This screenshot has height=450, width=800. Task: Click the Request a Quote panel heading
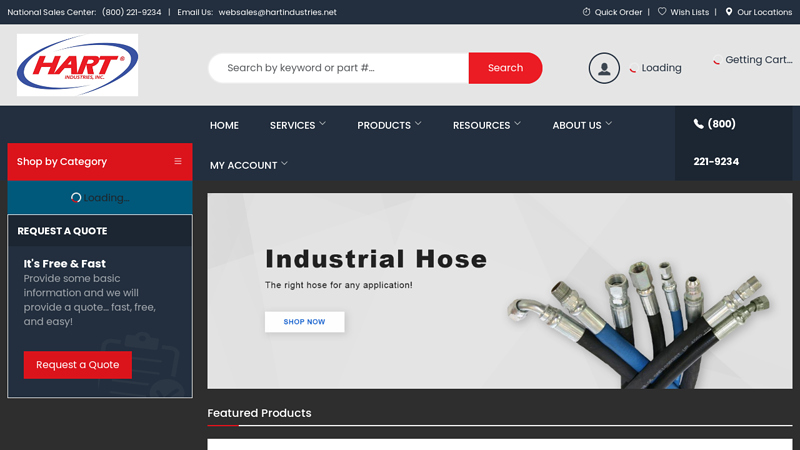point(62,231)
